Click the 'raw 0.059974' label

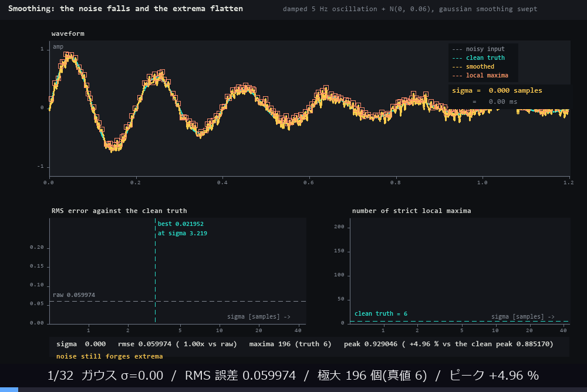(x=74, y=295)
